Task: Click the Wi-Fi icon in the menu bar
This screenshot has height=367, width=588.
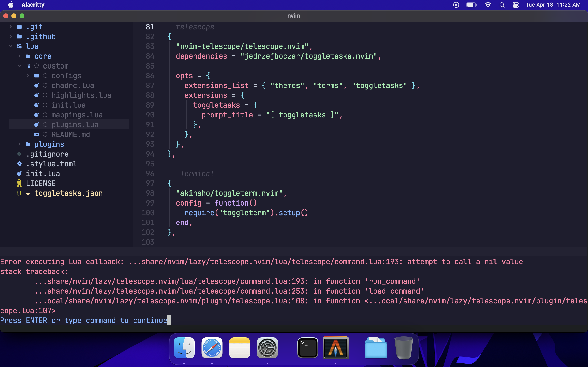Action: click(x=488, y=5)
